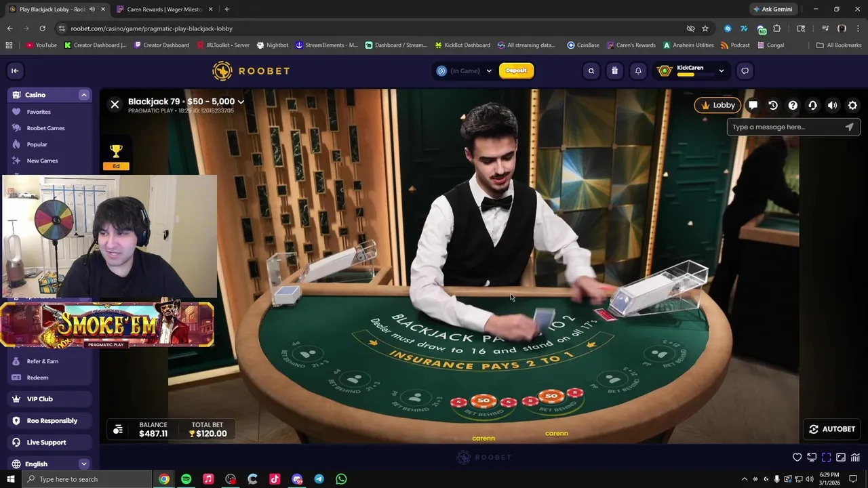Open game statistics chart icon
The width and height of the screenshot is (868, 488).
pos(855,457)
